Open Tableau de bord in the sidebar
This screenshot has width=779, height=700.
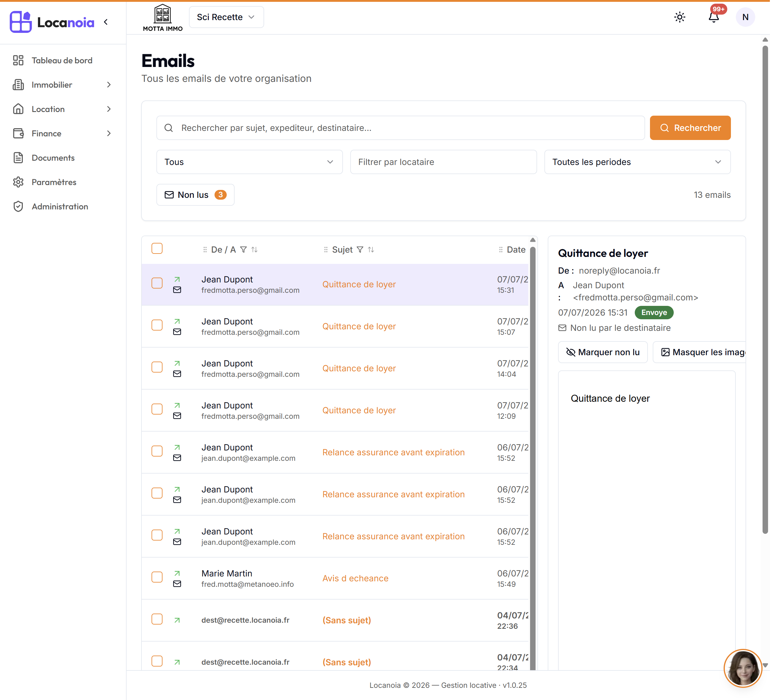tap(62, 60)
